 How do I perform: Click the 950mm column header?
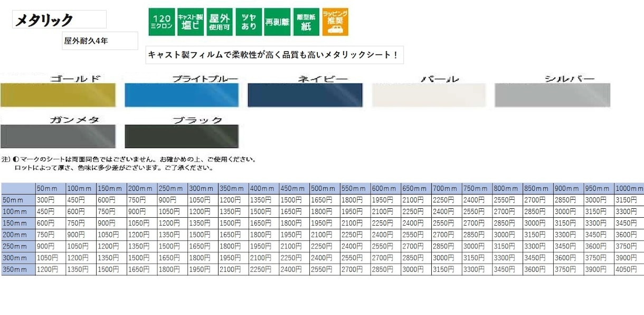coord(599,188)
